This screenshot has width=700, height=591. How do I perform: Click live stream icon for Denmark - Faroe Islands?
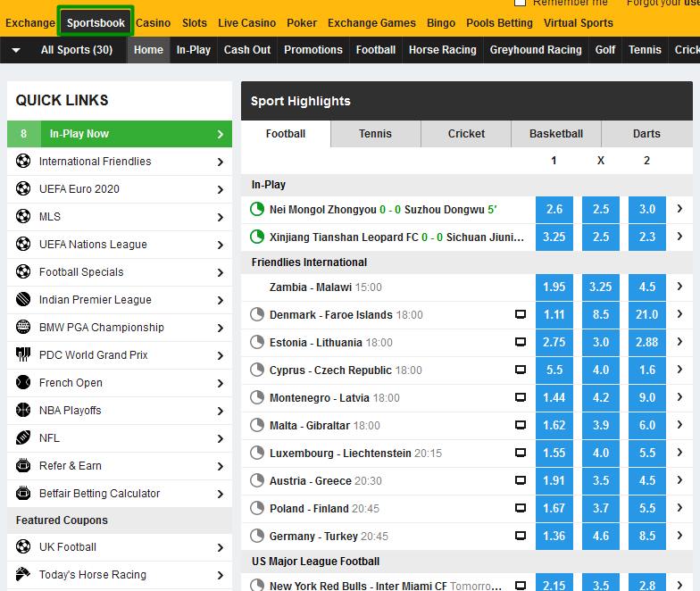coord(520,315)
